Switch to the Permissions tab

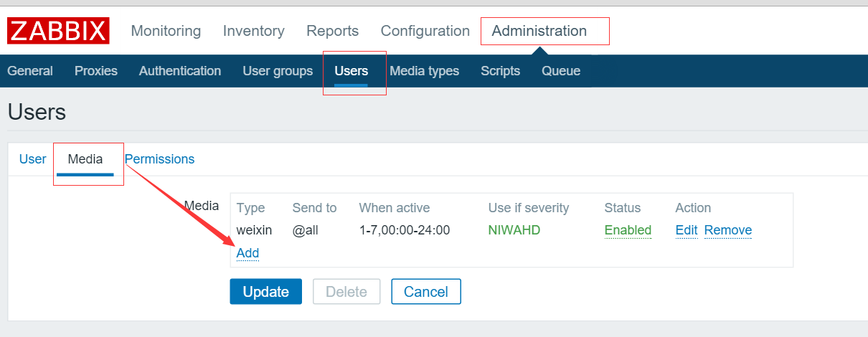(160, 159)
